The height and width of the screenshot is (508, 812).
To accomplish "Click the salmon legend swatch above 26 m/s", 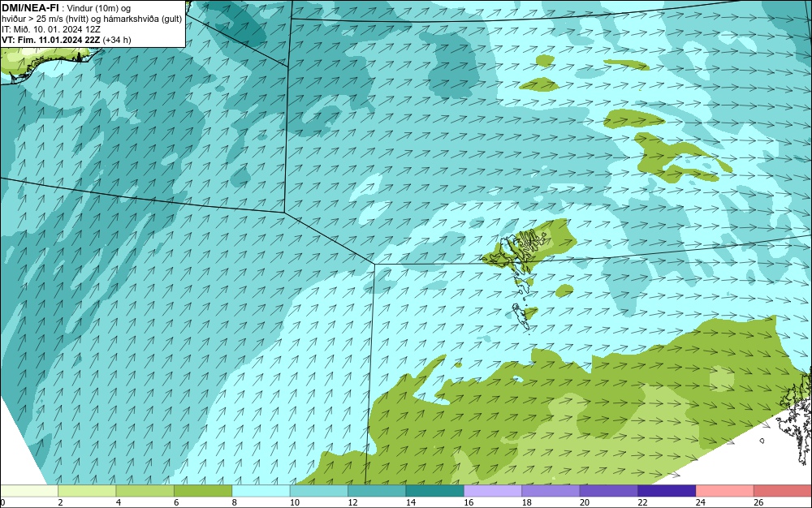I will pos(783,491).
